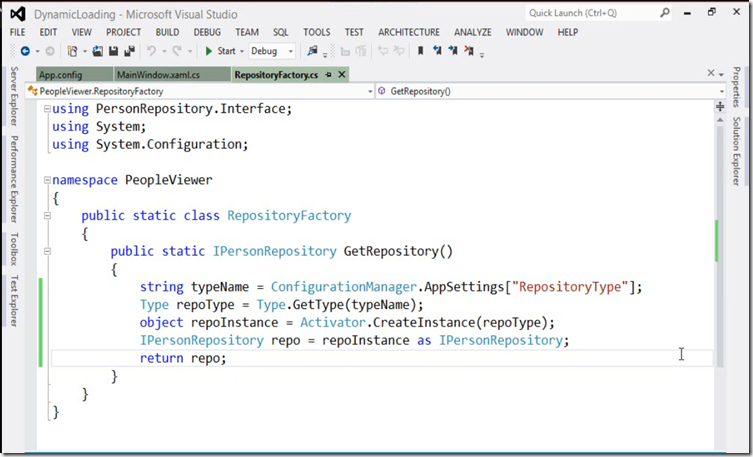Open the TEAM menu

click(247, 32)
